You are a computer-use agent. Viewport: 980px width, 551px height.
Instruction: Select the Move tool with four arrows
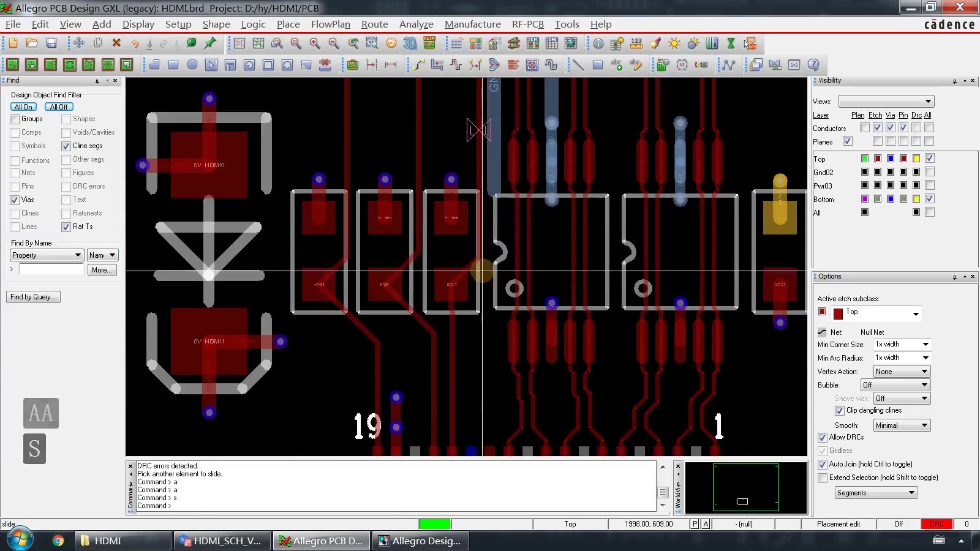tap(78, 43)
